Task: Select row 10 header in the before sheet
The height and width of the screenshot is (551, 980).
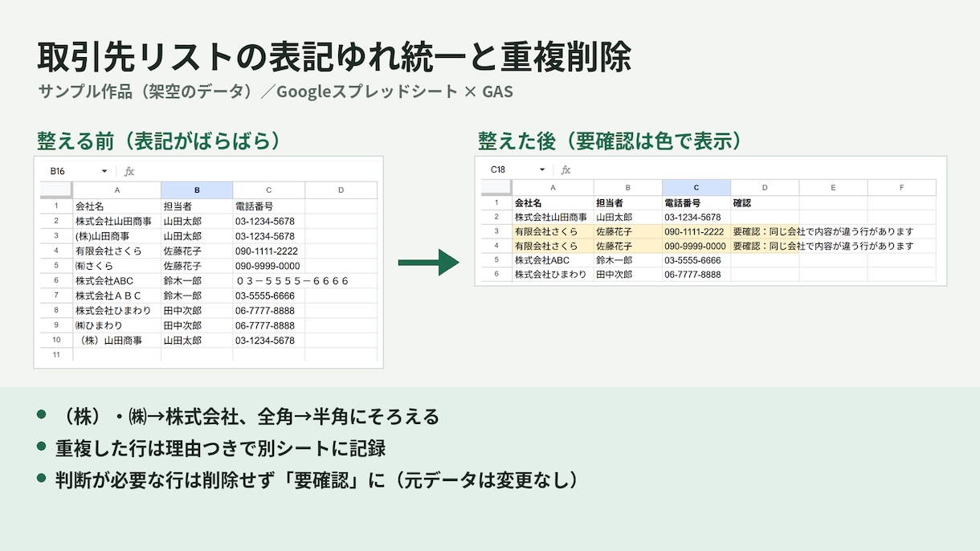Action: 56,341
